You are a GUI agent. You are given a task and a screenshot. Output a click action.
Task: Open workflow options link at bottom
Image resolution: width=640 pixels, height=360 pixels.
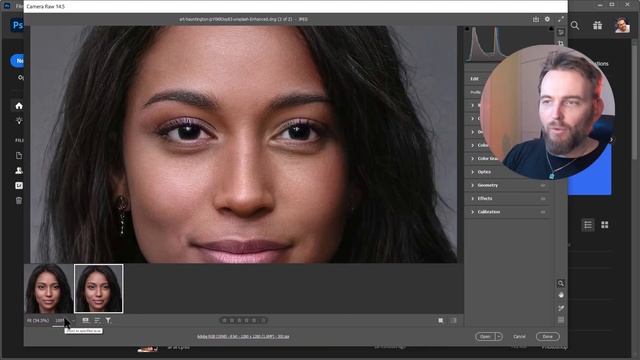click(243, 337)
